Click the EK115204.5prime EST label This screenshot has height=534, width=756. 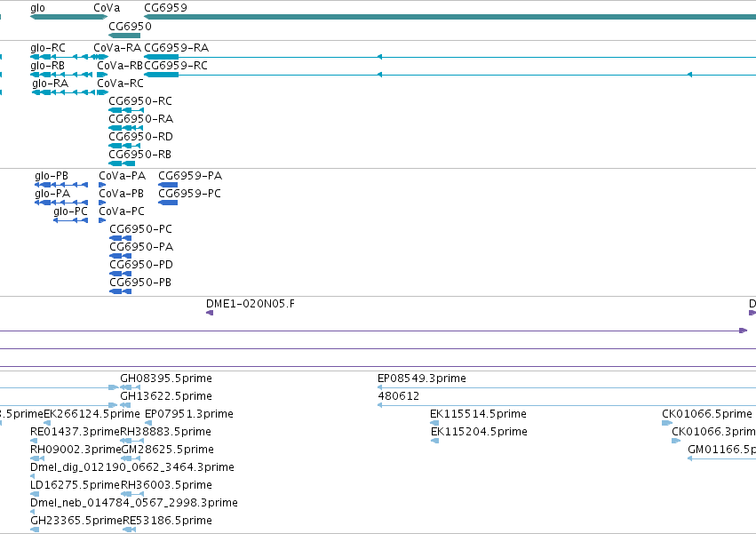[x=479, y=432]
